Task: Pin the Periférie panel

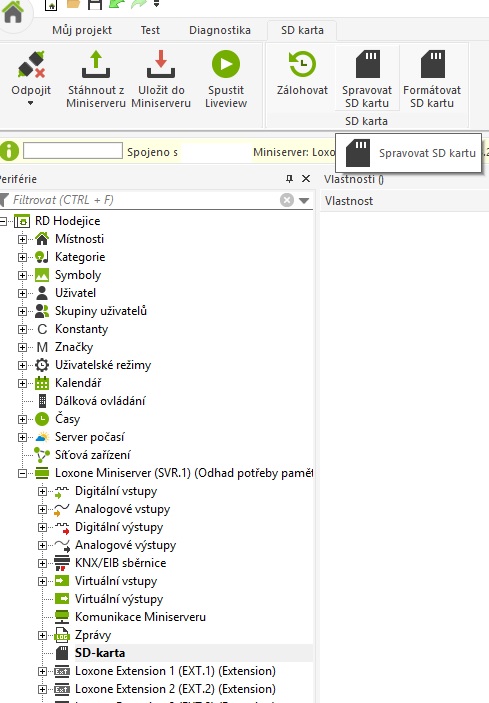Action: [x=290, y=179]
